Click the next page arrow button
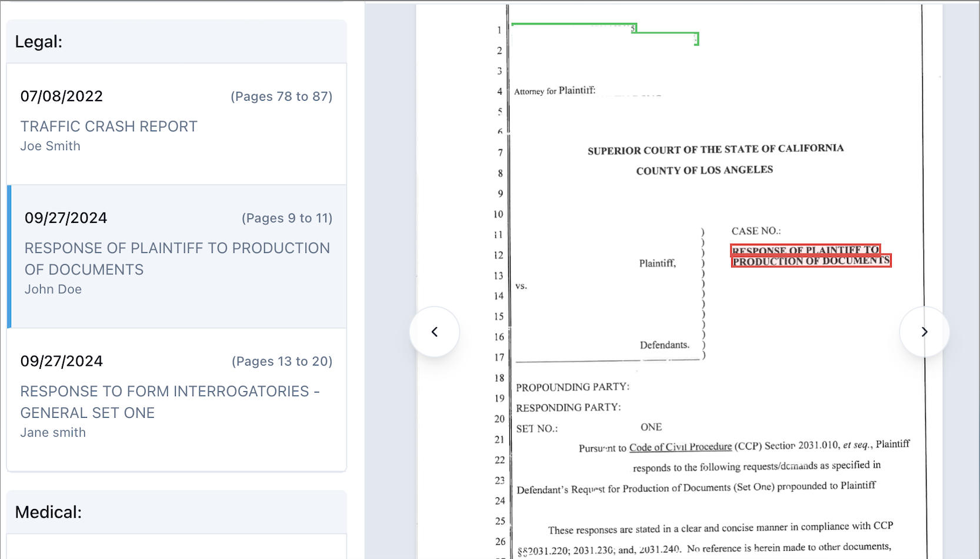This screenshot has width=980, height=559. 924,332
